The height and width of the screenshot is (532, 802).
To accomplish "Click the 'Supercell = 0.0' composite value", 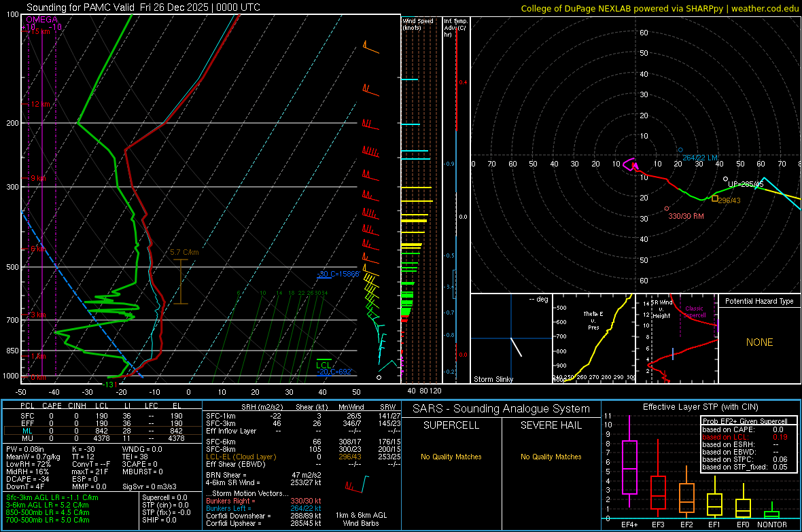I will click(164, 497).
